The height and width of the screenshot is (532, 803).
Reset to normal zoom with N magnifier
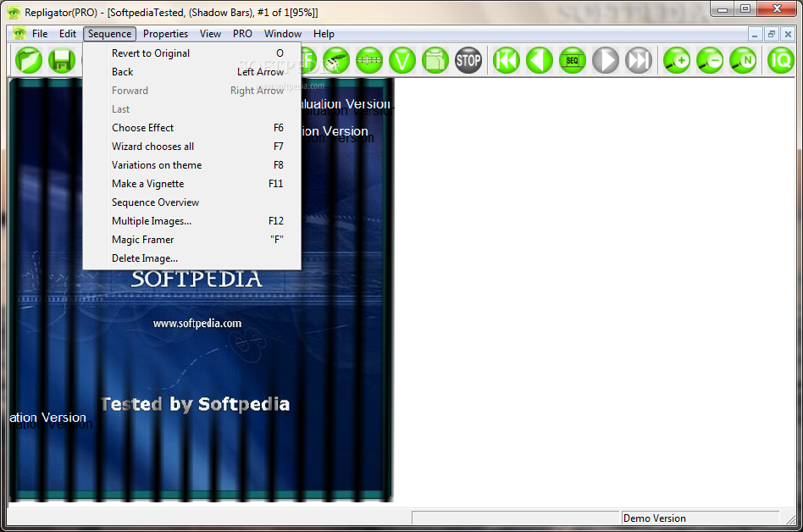point(743,60)
